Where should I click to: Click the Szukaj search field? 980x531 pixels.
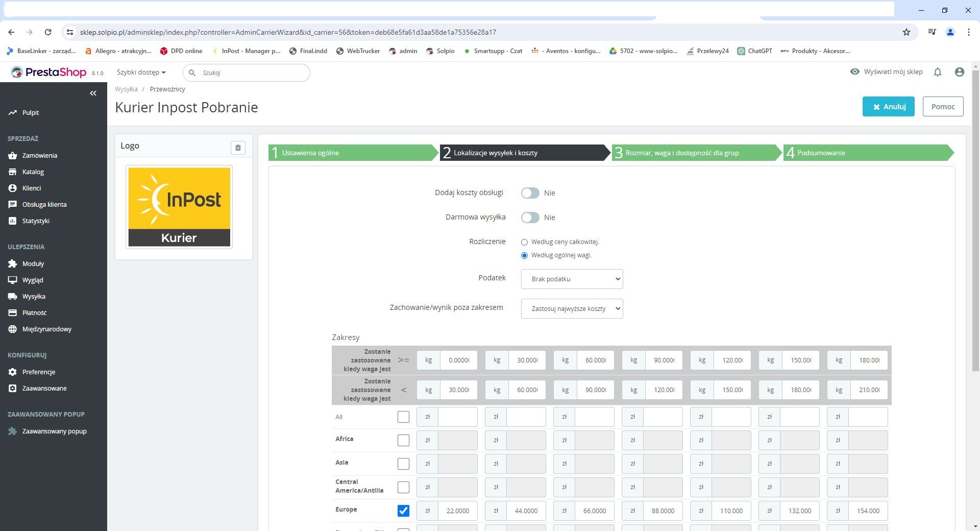pos(247,73)
